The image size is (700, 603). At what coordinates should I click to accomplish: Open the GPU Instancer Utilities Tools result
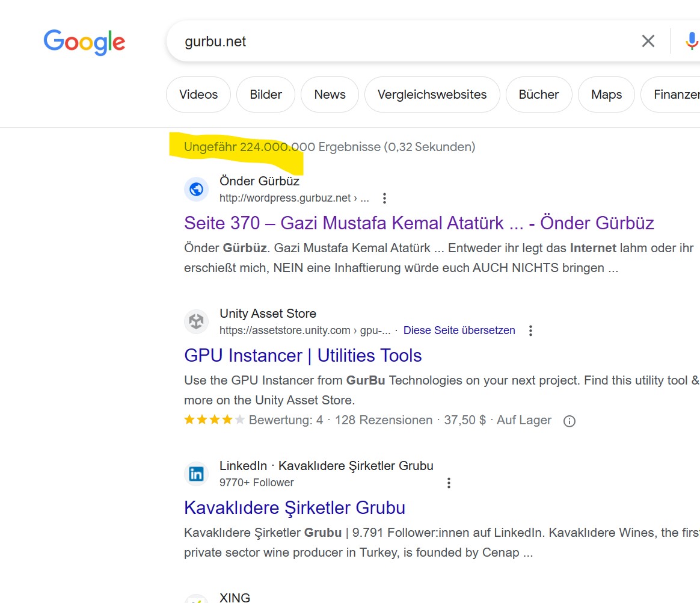tap(302, 356)
